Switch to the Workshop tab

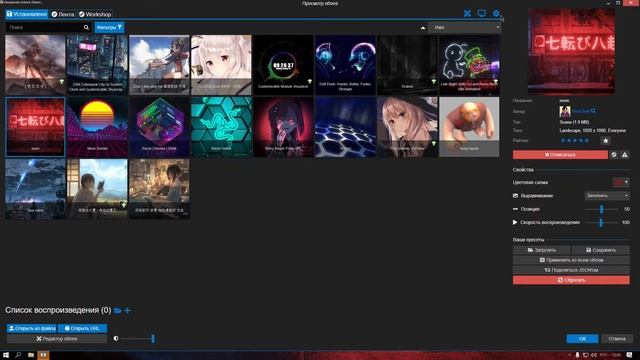click(95, 14)
